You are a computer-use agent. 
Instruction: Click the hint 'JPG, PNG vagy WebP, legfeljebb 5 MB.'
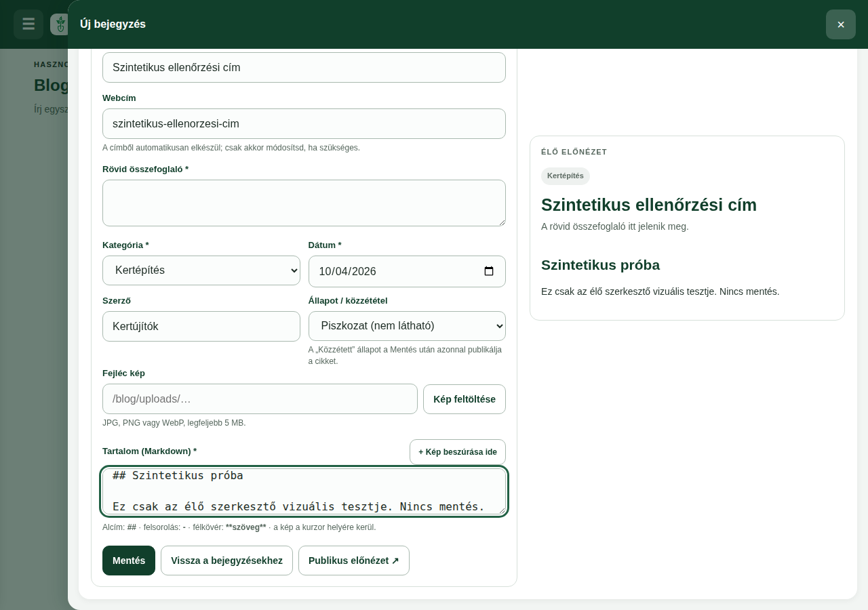pyautogui.click(x=174, y=423)
